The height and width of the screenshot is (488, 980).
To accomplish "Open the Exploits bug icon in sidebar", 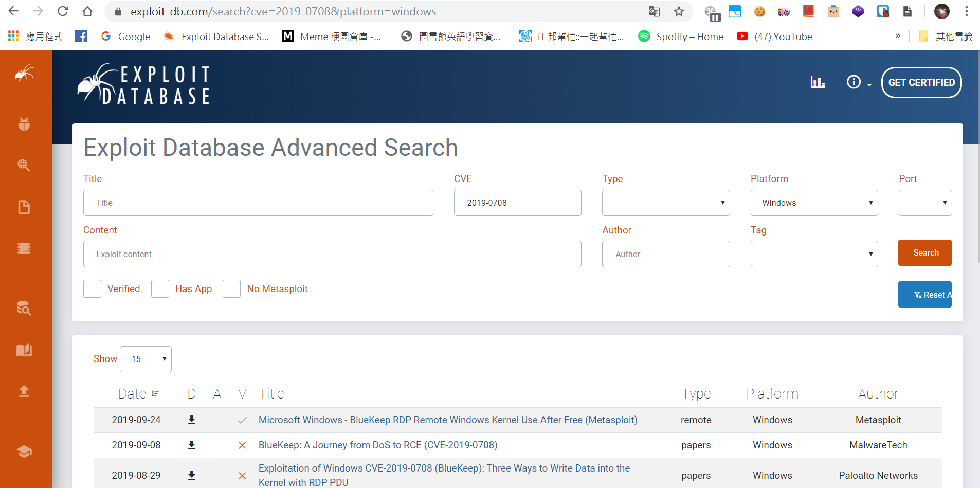I will (x=24, y=124).
